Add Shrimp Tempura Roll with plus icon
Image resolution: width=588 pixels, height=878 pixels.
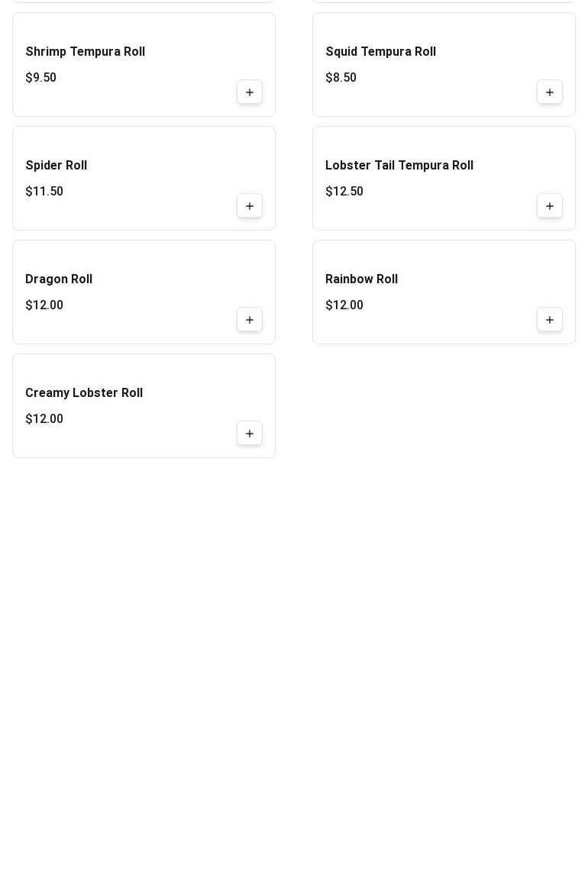coord(250,92)
